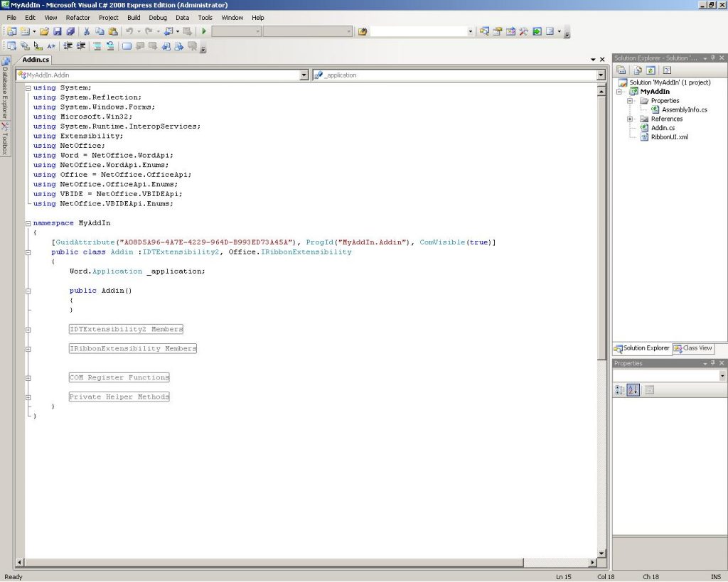This screenshot has height=582, width=728.
Task: Increase line indent in text editor toolbar
Action: [x=81, y=46]
